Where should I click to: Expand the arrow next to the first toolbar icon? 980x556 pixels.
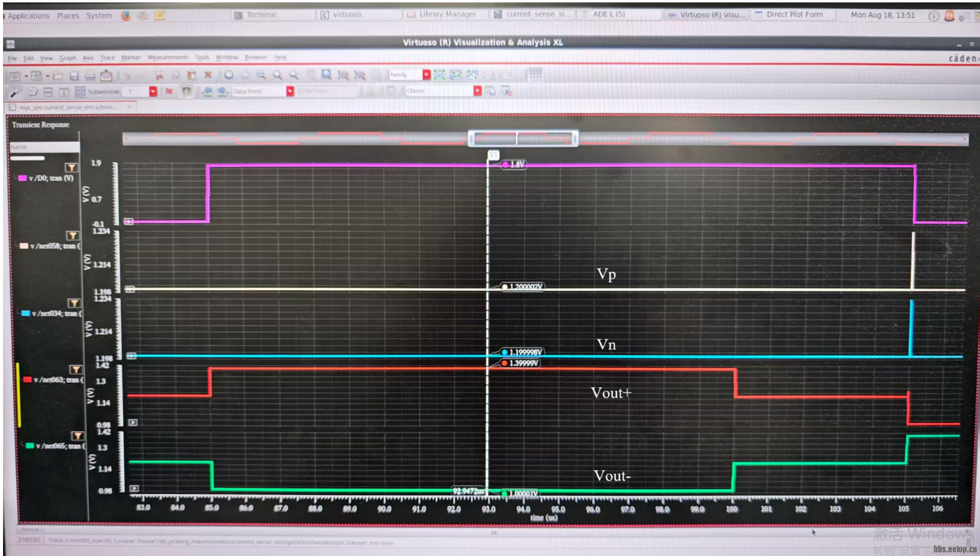point(26,76)
